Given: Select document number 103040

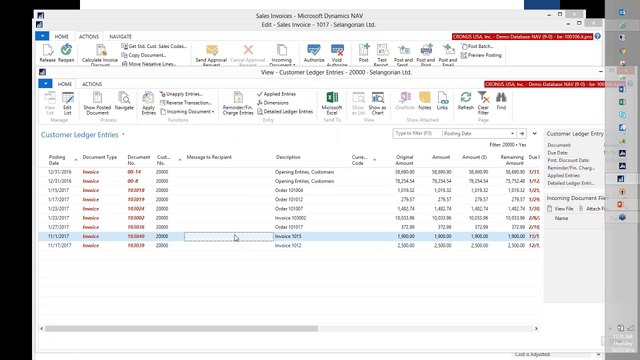Looking at the screenshot, I should click(136, 236).
